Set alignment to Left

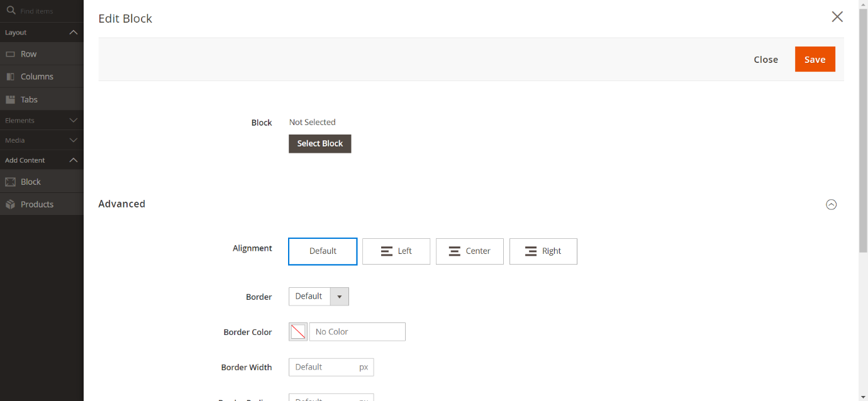[396, 251]
